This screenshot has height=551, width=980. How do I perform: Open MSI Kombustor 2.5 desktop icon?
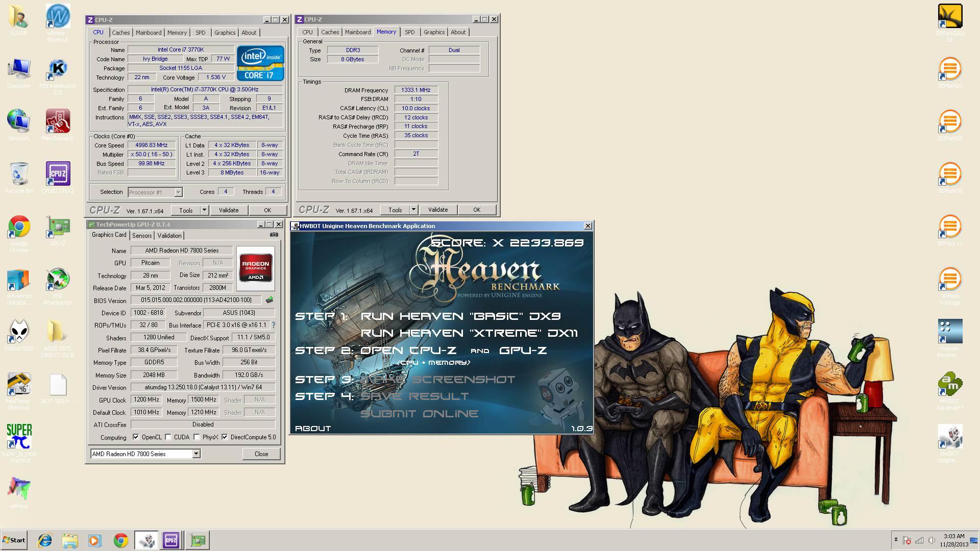[x=58, y=76]
